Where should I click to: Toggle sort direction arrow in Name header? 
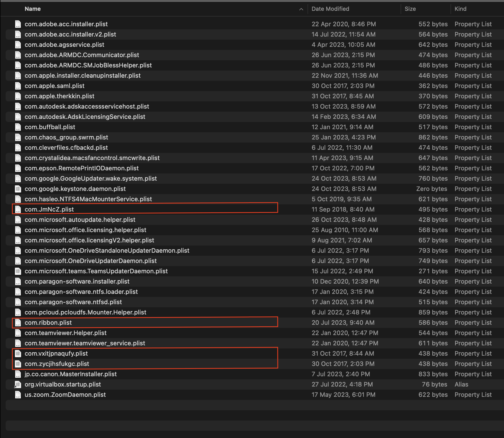301,9
